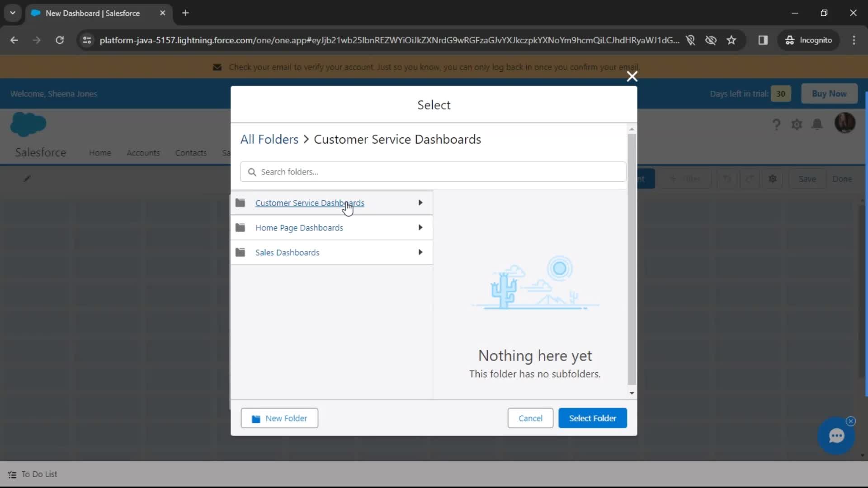Focus the Search folders input field
The width and height of the screenshot is (868, 488).
(433, 172)
